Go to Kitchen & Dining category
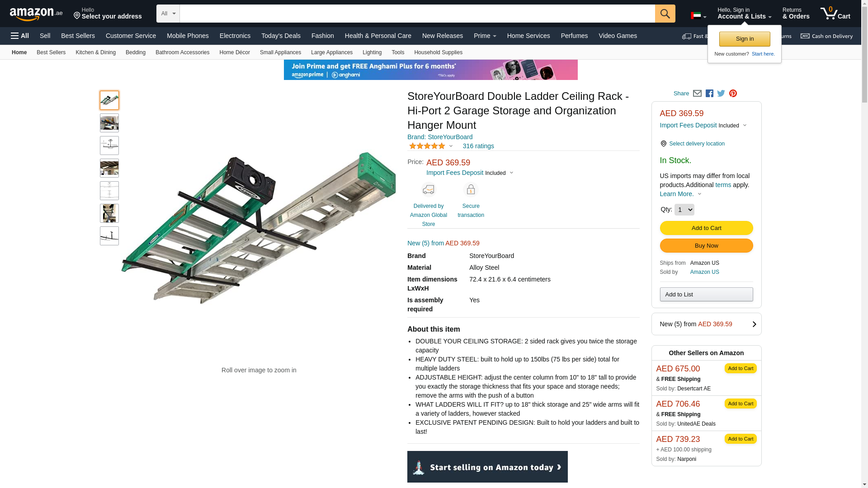 click(x=95, y=52)
